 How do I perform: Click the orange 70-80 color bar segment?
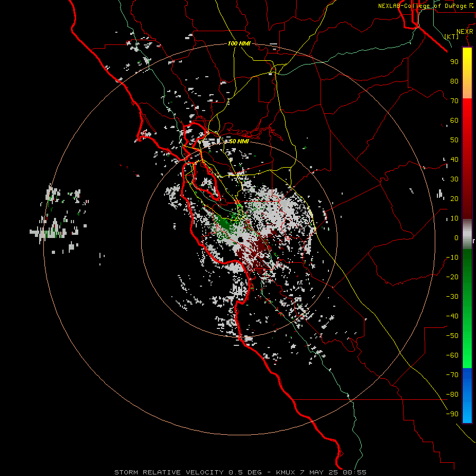click(x=467, y=90)
